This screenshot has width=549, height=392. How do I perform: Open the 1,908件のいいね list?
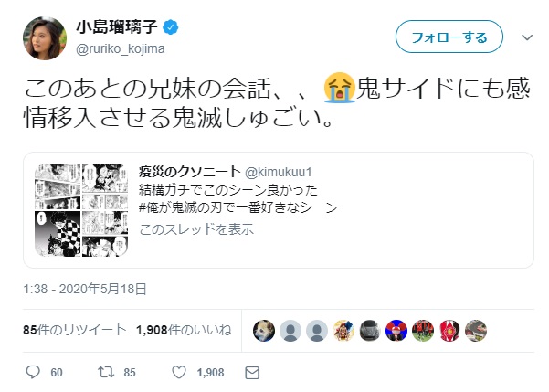[184, 330]
